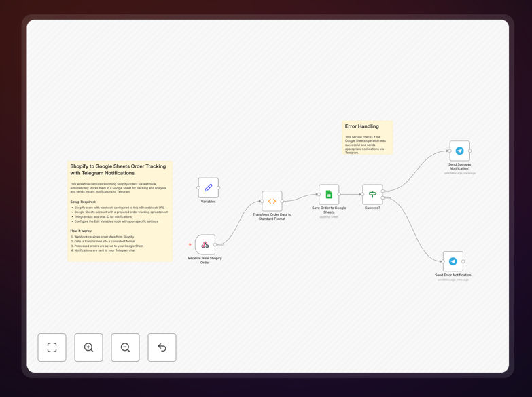Zoom in on the workflow canvas
Screen dimensions: 532x397
[x=88, y=347]
